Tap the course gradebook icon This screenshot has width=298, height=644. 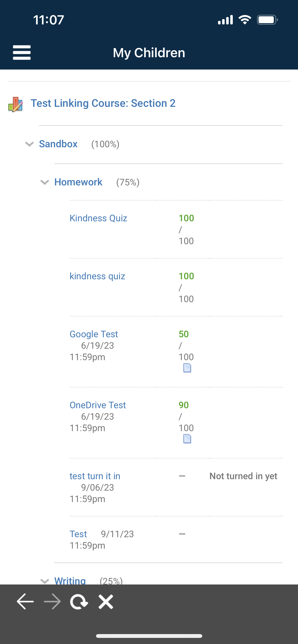pos(16,104)
